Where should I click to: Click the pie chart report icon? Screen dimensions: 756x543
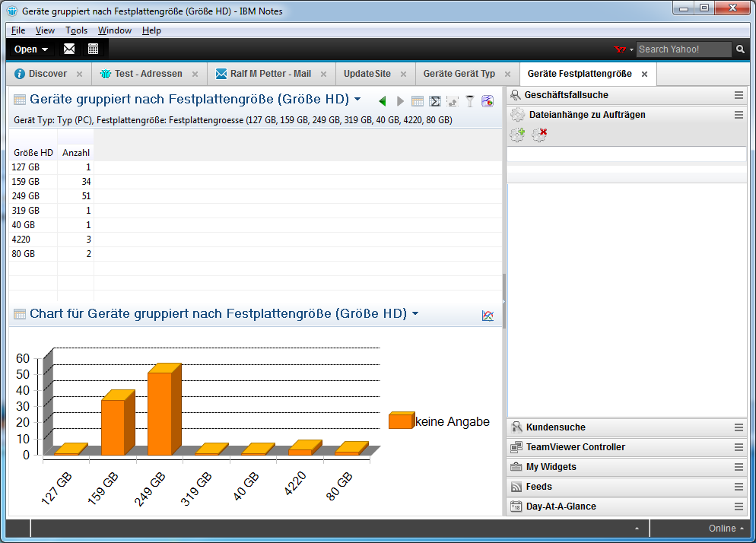point(488,100)
